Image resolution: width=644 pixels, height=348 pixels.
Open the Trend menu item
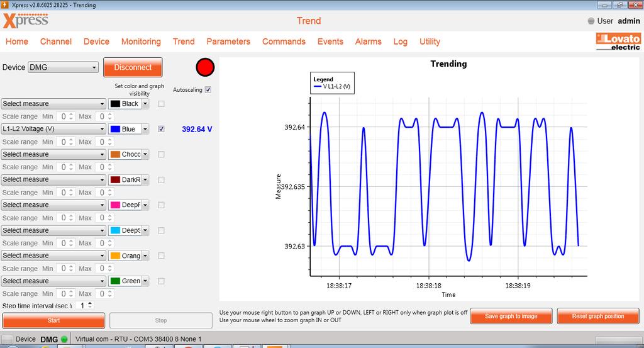coord(184,42)
